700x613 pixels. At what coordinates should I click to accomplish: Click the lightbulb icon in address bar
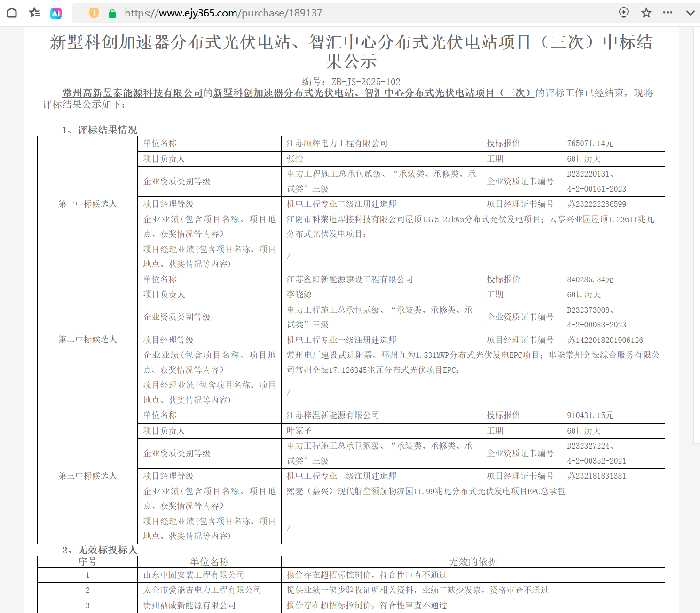pyautogui.click(x=624, y=13)
